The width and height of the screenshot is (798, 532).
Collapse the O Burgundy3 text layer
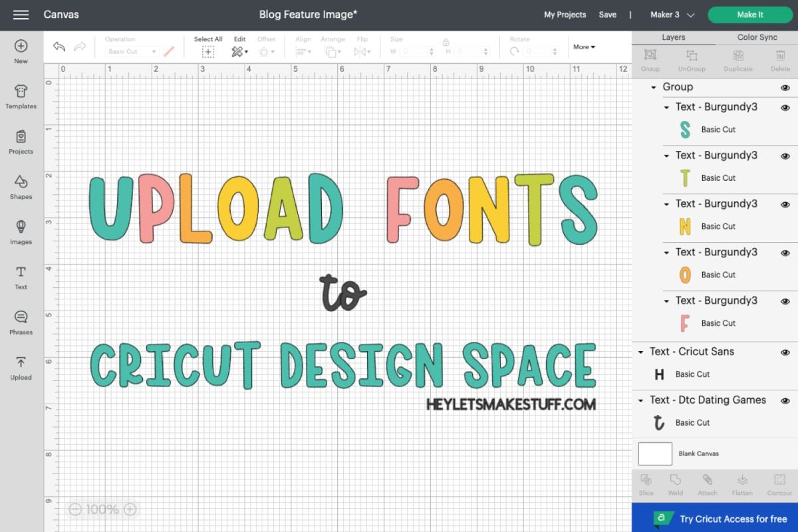(666, 253)
